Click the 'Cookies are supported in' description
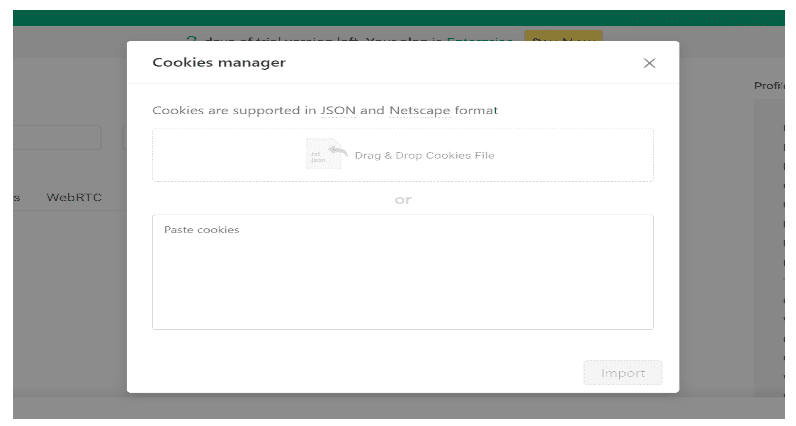 pyautogui.click(x=234, y=111)
